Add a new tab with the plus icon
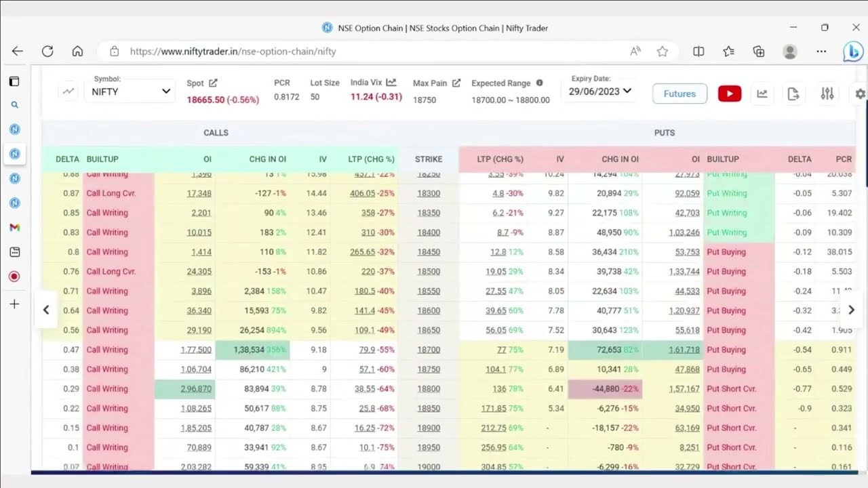 click(x=14, y=304)
